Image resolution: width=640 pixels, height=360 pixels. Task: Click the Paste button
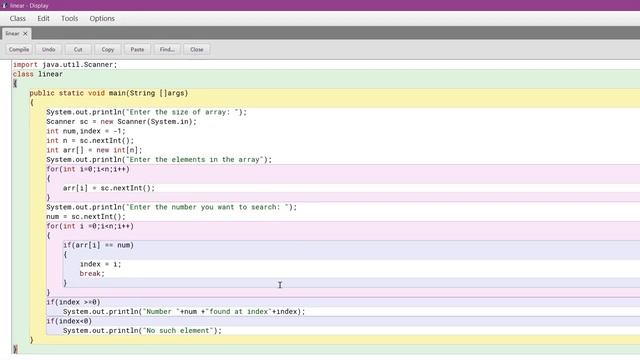[x=137, y=49]
